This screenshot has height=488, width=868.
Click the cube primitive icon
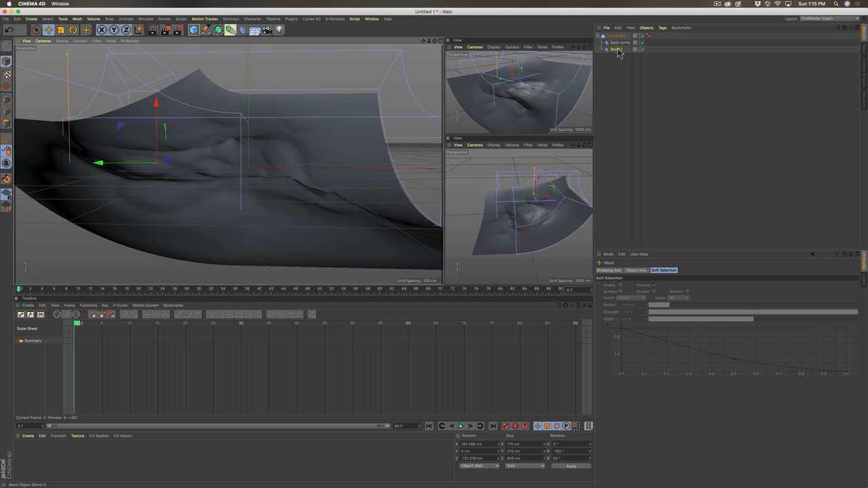click(x=194, y=30)
